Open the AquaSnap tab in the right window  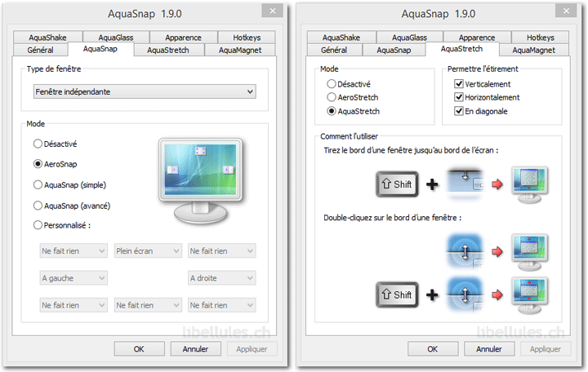pos(394,50)
